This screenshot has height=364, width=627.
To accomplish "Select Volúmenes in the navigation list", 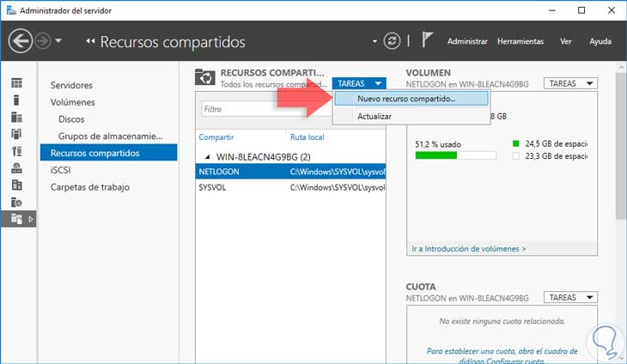I will (72, 102).
